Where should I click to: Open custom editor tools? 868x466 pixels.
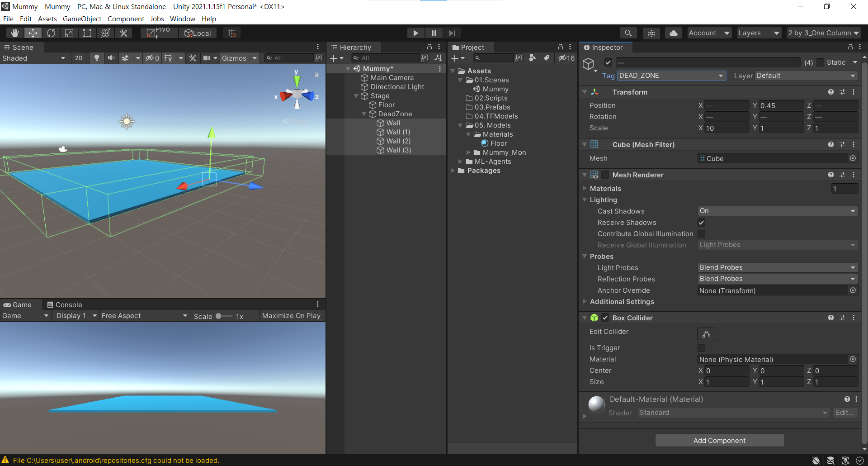[x=123, y=33]
